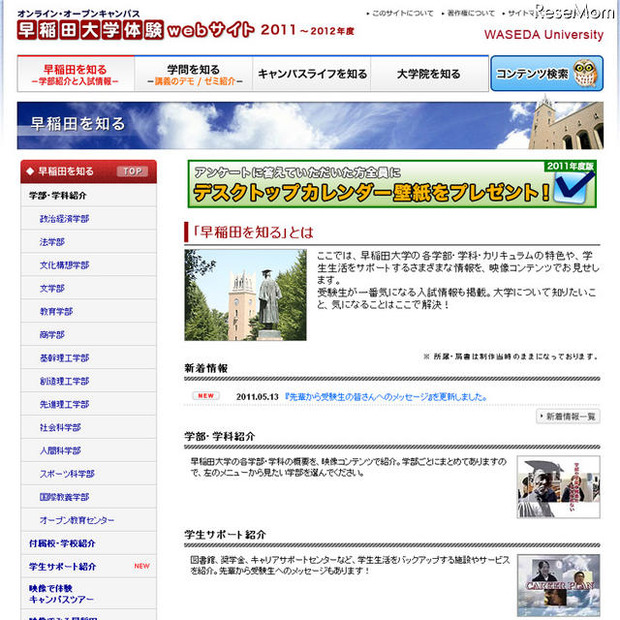The width and height of the screenshot is (620, 620).
Task: Open the 早稲田を知る navigation tab
Action: (76, 74)
